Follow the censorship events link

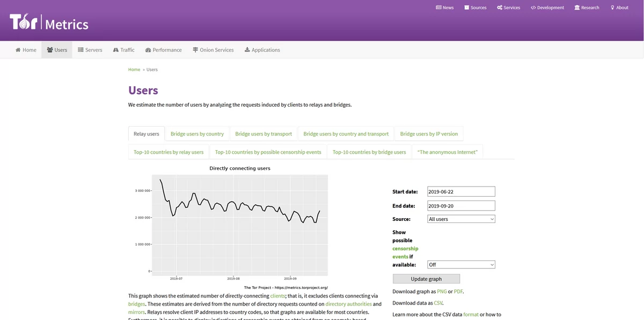point(405,252)
